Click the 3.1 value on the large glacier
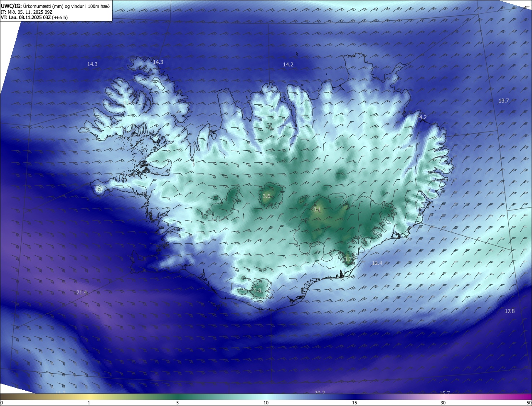The image size is (532, 406). pos(318,210)
